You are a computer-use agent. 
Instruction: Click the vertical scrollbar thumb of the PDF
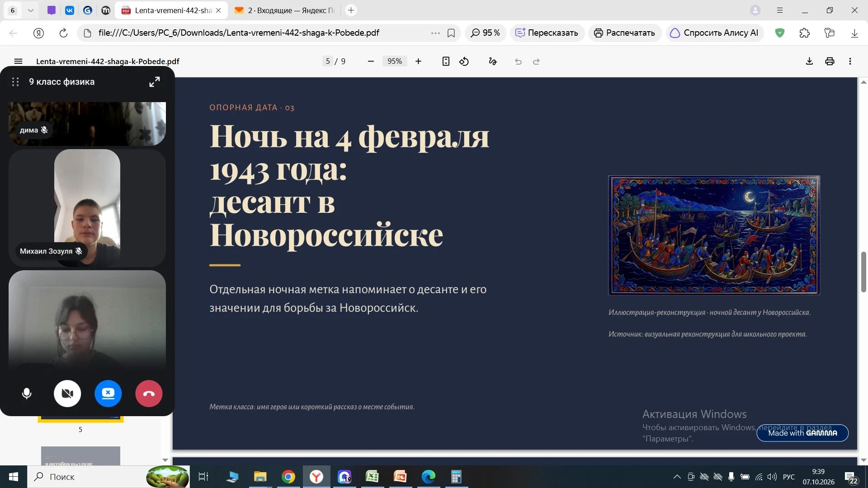863,272
